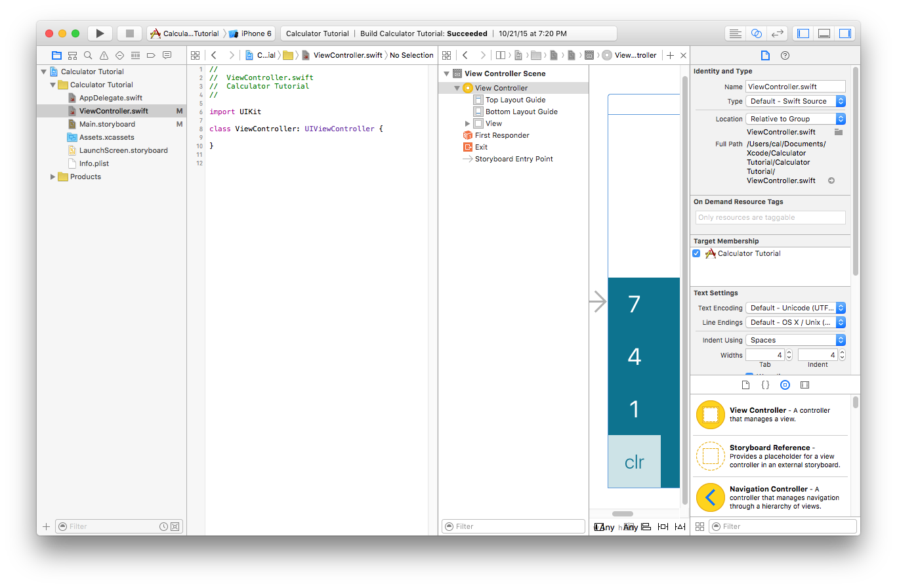
Task: Switch to the Standard editor
Action: coord(736,33)
